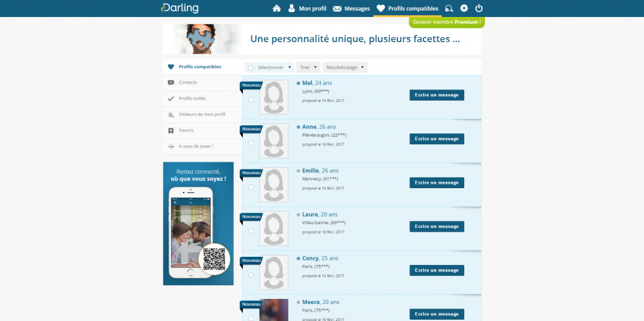The width and height of the screenshot is (644, 321).
Task: Open the support headset icon in header
Action: (x=449, y=8)
